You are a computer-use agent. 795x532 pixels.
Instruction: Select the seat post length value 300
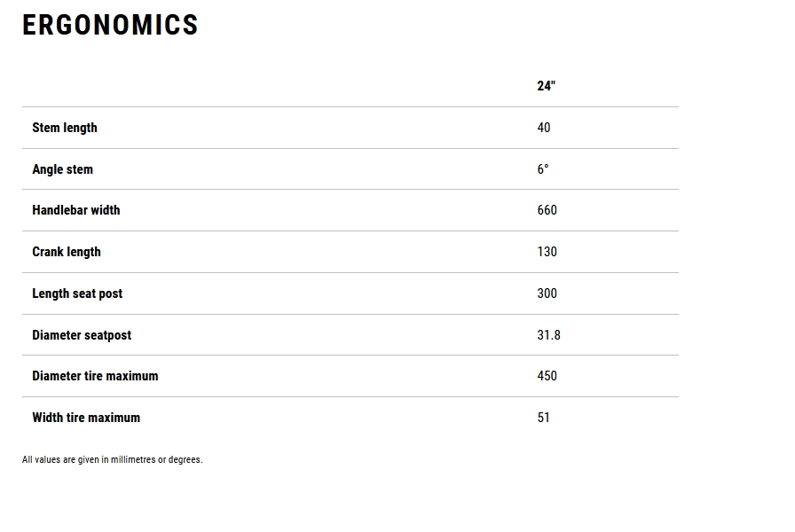pyautogui.click(x=547, y=293)
